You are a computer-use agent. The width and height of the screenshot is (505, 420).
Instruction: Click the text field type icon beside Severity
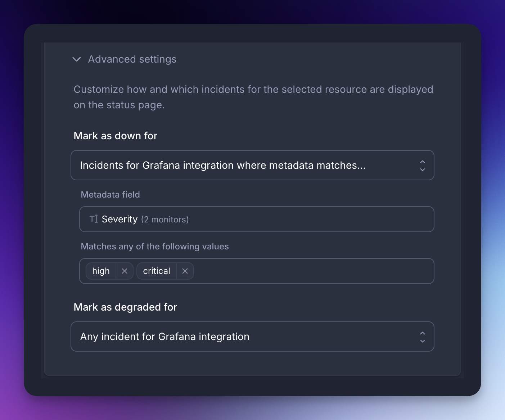coord(94,219)
